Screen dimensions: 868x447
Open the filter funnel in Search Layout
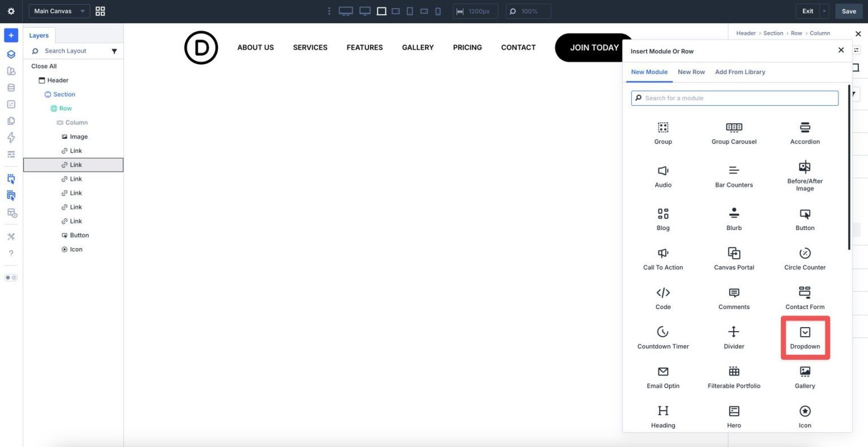114,51
